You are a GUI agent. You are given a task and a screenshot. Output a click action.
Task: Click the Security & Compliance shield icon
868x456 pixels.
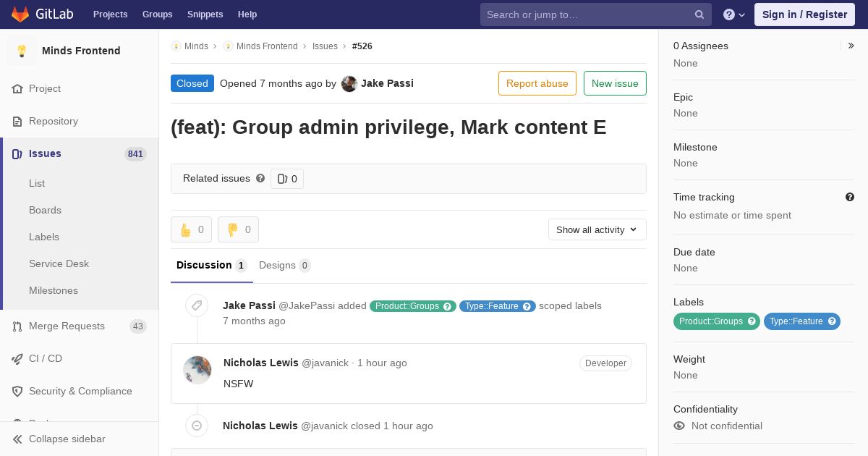point(17,392)
